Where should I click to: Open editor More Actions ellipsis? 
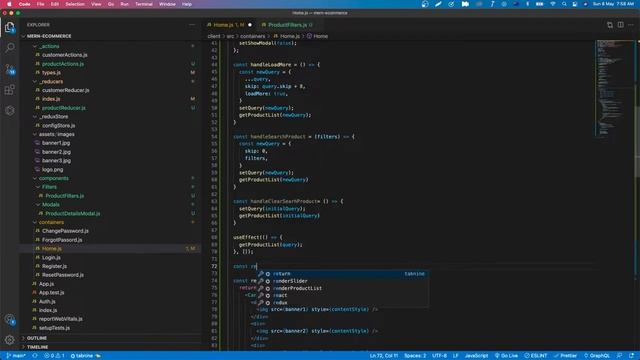(631, 25)
